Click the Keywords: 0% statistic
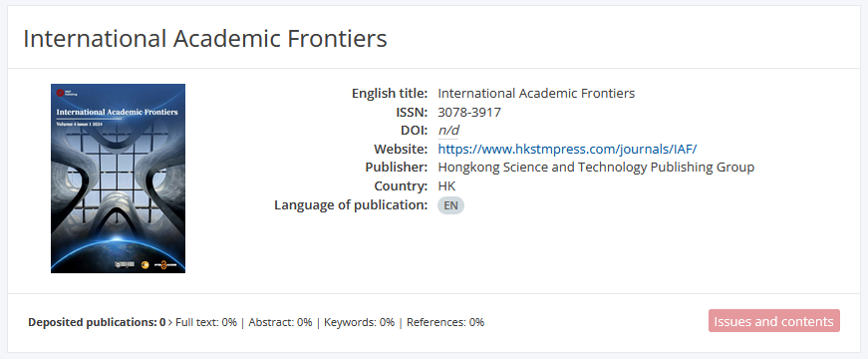Viewport: 868px width, 359px height. point(360,322)
